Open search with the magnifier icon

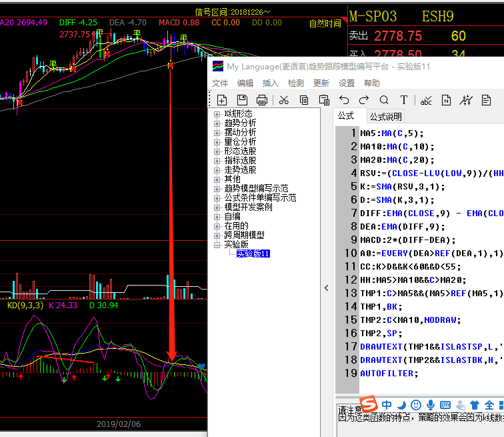coord(384,100)
